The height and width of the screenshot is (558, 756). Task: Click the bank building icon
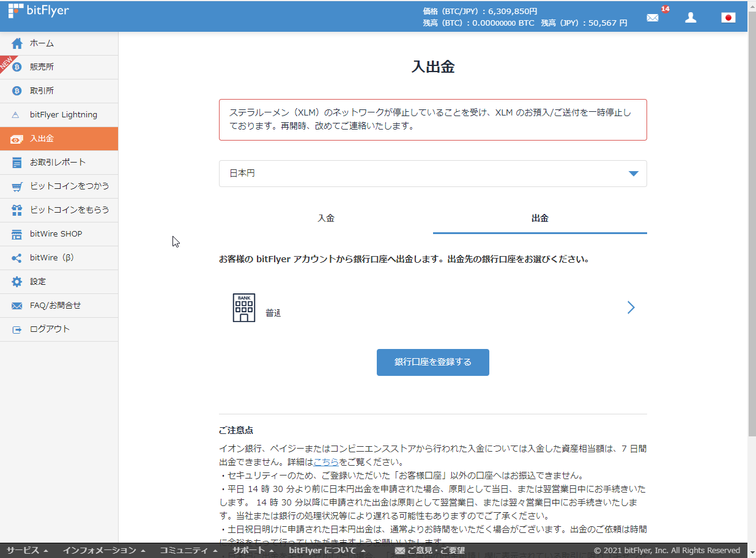[244, 307]
